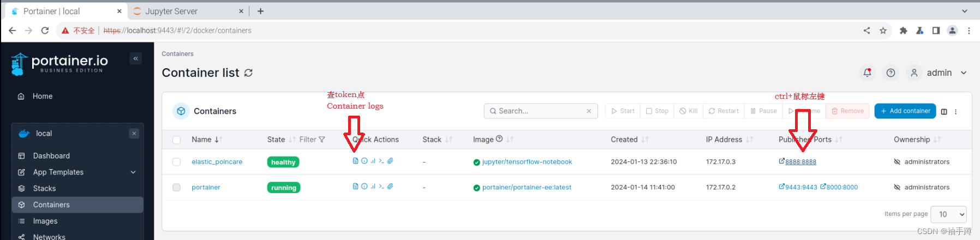980x240 pixels.
Task: Refresh the Container list
Action: pyautogui.click(x=248, y=73)
